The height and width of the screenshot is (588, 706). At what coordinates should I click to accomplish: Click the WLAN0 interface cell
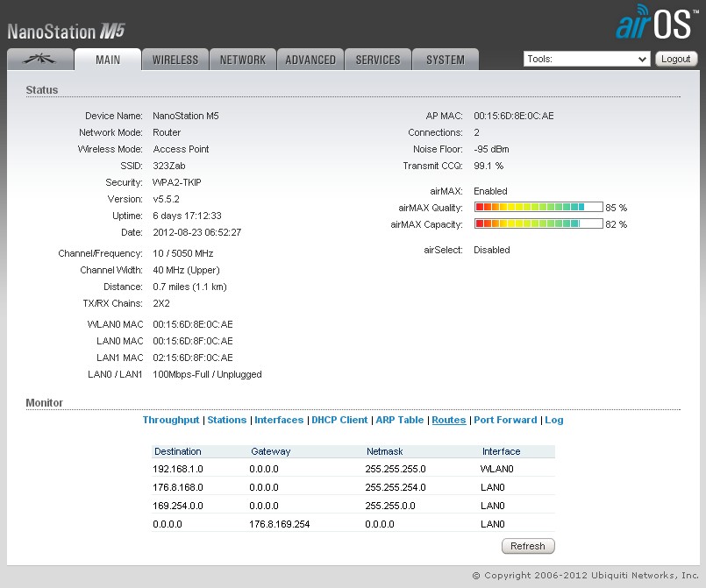[497, 469]
